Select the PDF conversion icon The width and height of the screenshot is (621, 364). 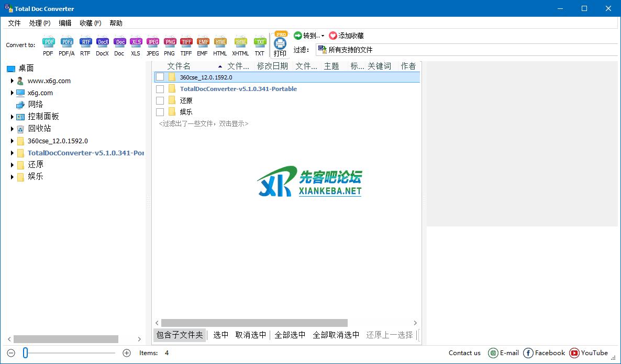48,42
